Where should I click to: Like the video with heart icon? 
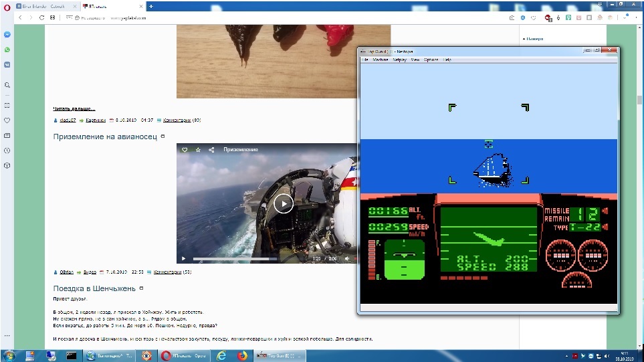185,150
